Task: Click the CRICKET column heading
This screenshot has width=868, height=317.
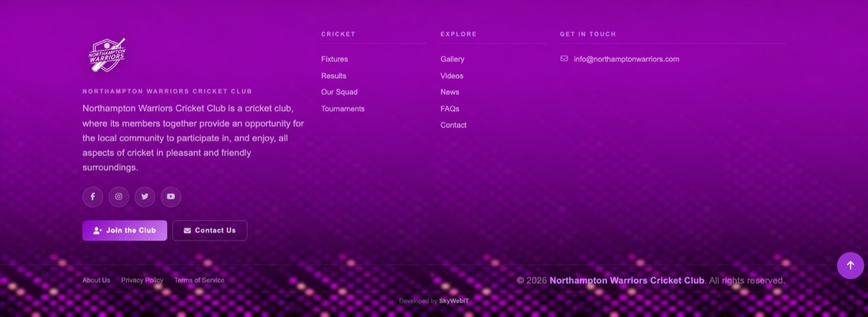Action: pos(339,34)
